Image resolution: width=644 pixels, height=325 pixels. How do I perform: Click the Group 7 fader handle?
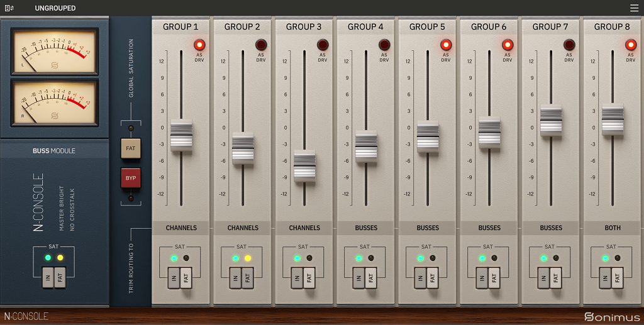click(551, 120)
